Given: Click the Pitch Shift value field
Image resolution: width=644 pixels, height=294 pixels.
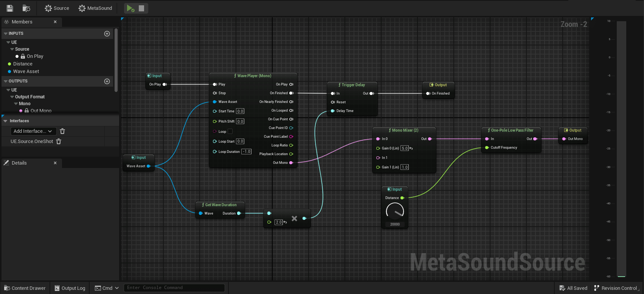Looking at the screenshot, I should coord(240,121).
